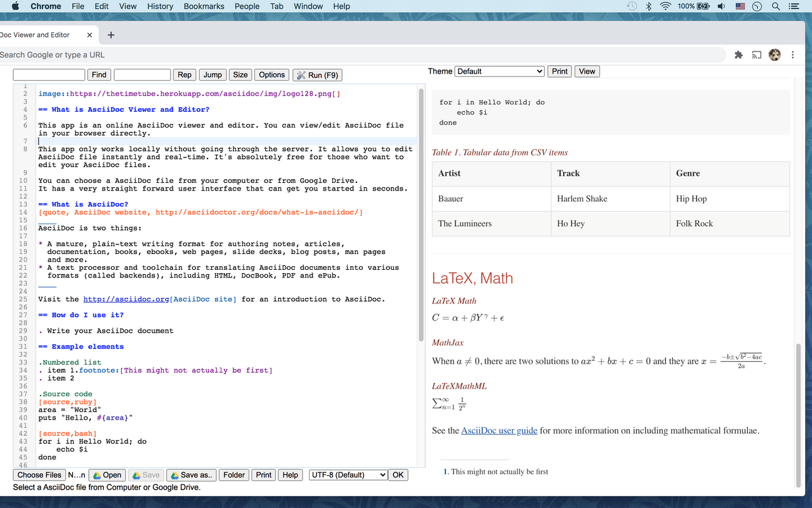Open the Chrome profile avatar

pyautogui.click(x=775, y=55)
